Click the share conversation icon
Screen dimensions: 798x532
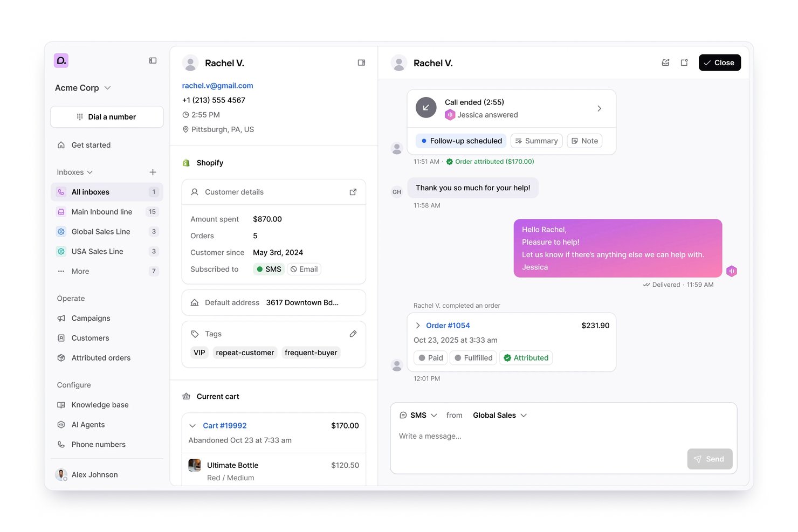point(666,63)
